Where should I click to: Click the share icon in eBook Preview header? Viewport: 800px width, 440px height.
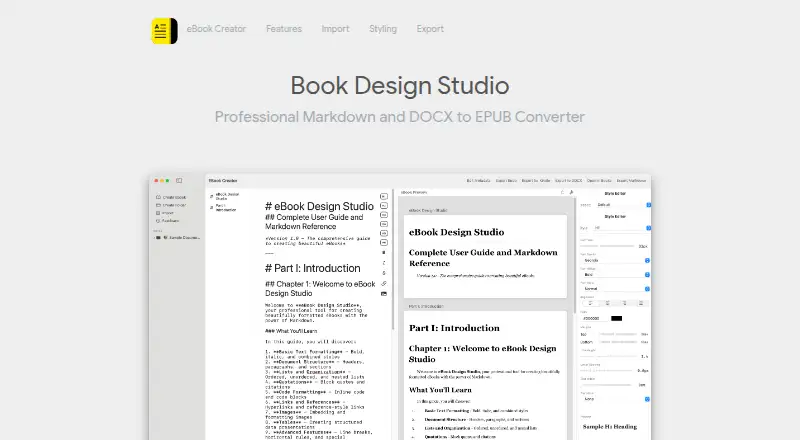click(x=562, y=192)
